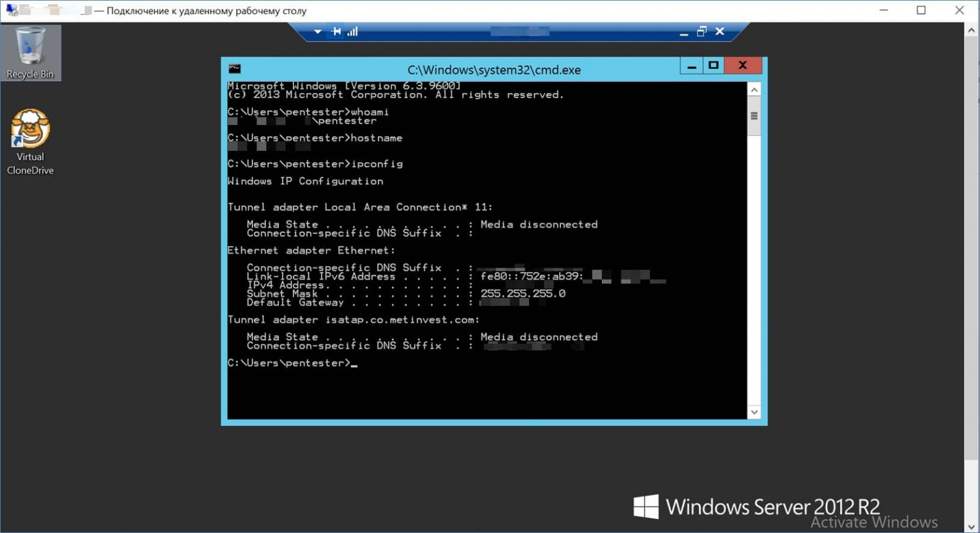Viewport: 980px width, 533px height.
Task: Click the final empty command prompt line
Action: pos(292,363)
